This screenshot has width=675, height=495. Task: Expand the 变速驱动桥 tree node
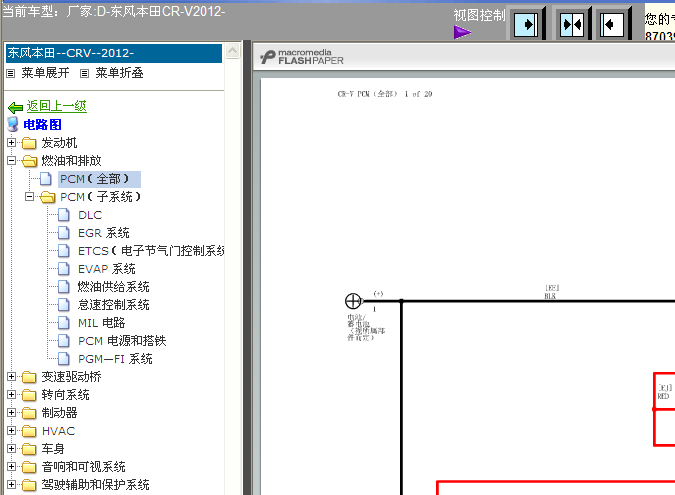pos(12,377)
